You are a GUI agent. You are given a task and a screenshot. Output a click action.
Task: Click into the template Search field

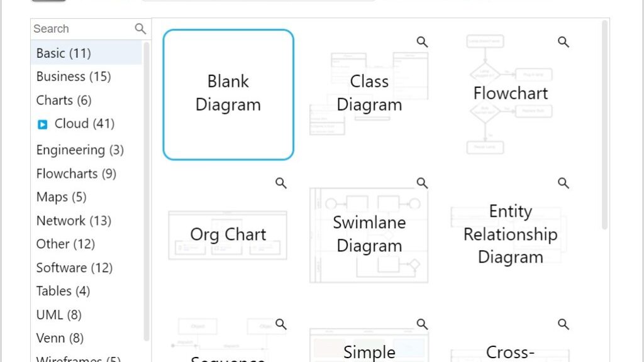pyautogui.click(x=82, y=29)
